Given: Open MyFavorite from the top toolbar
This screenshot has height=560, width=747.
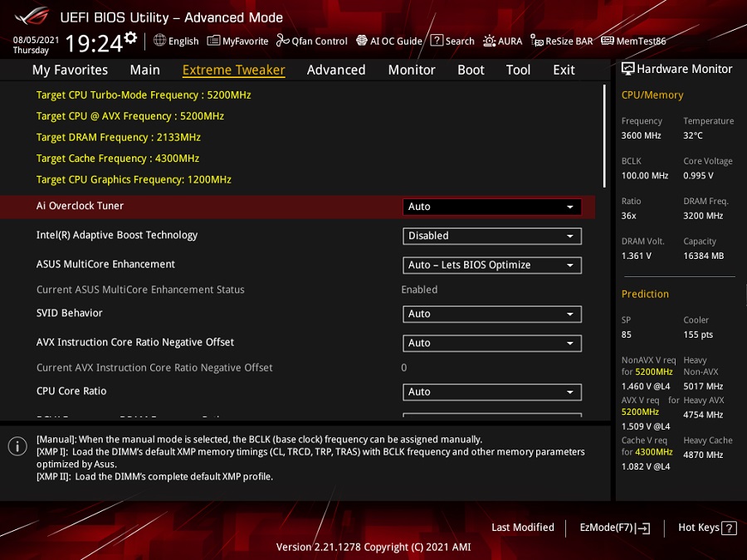Looking at the screenshot, I should [237, 41].
